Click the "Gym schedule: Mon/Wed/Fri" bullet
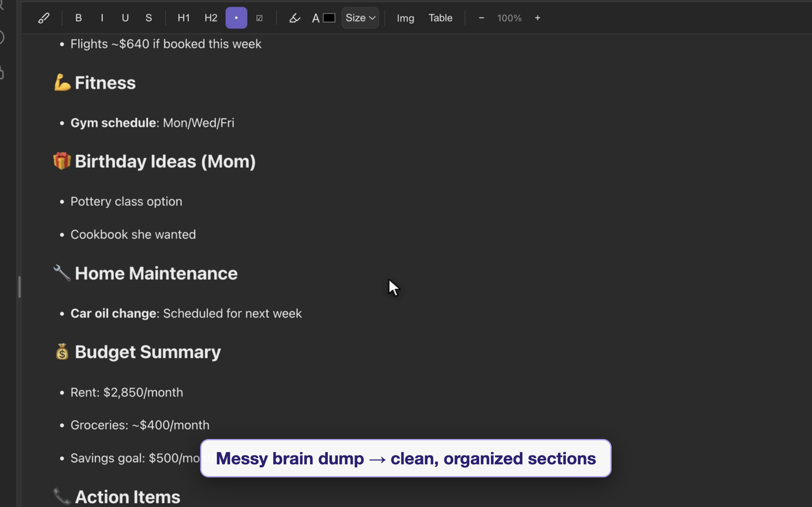This screenshot has width=812, height=507. tap(153, 122)
